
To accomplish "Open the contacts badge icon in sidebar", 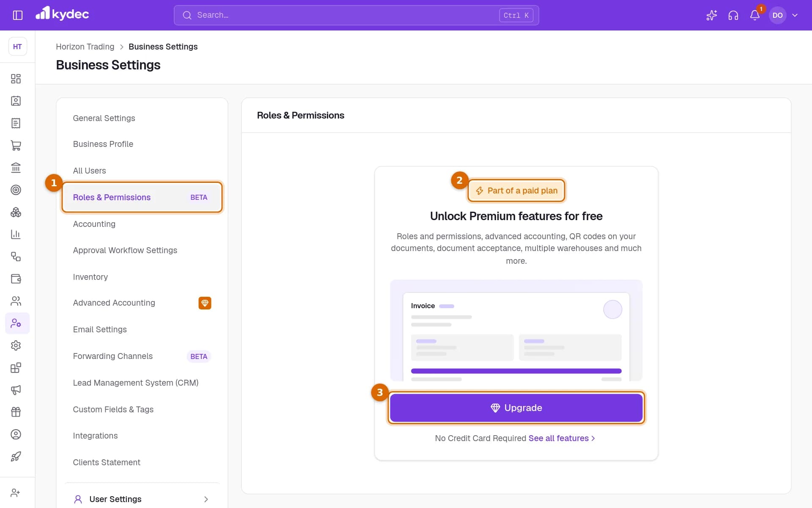I will click(x=16, y=101).
